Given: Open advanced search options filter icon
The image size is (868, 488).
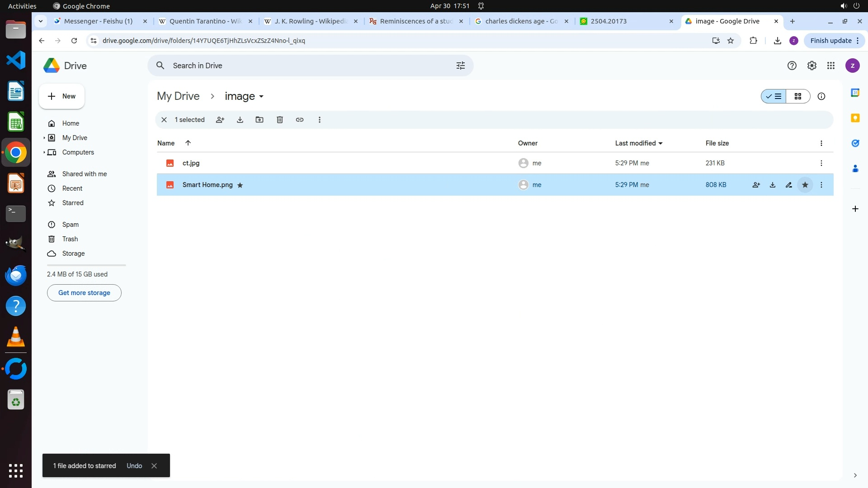Looking at the screenshot, I should (x=461, y=66).
